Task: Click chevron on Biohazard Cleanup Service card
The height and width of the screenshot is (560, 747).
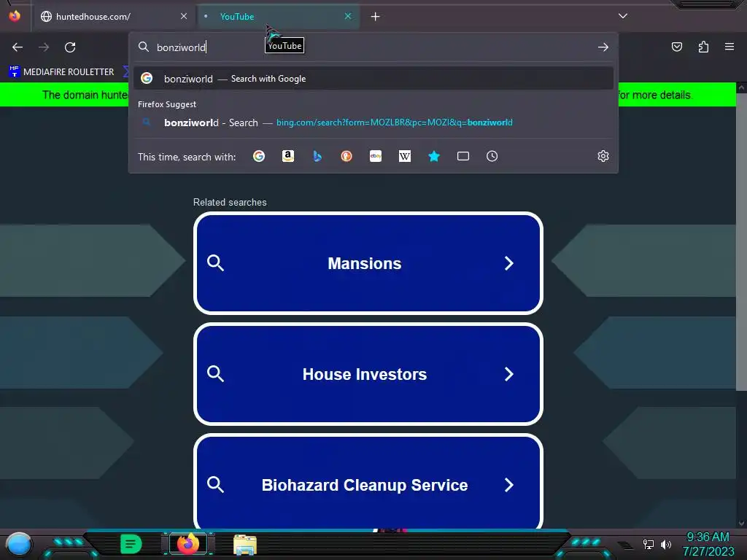Action: click(x=508, y=485)
